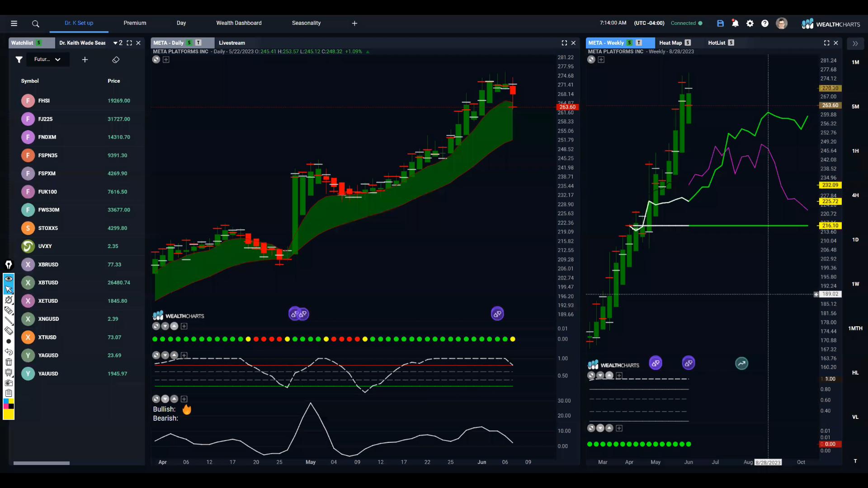
Task: Add a symbol with watchlist plus icon
Action: (85, 60)
